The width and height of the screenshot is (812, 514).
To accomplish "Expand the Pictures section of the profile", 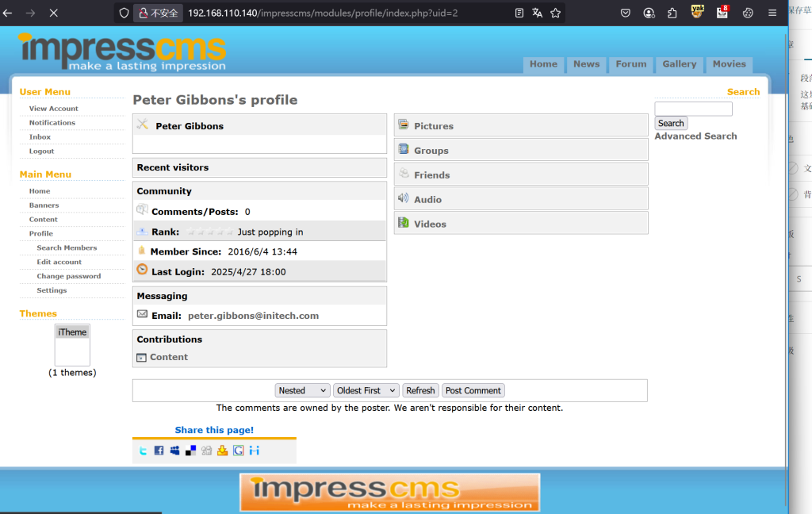I will [434, 126].
